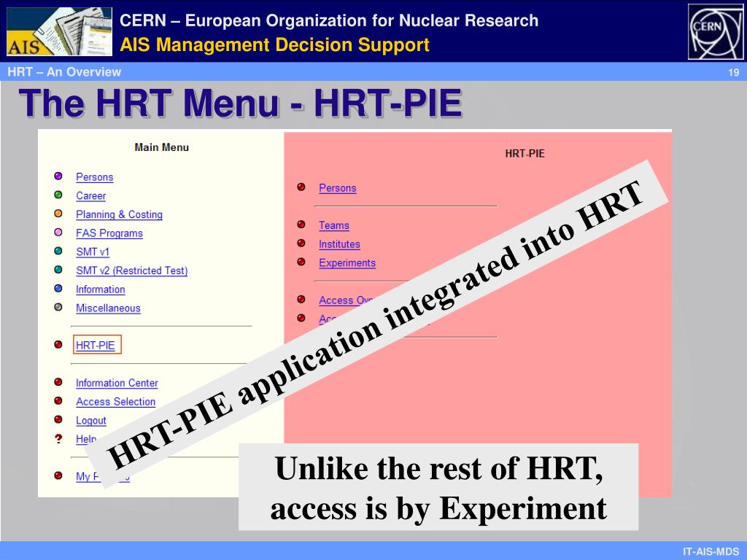
Task: Click the red bullet beside Teams
Action: pyautogui.click(x=301, y=225)
